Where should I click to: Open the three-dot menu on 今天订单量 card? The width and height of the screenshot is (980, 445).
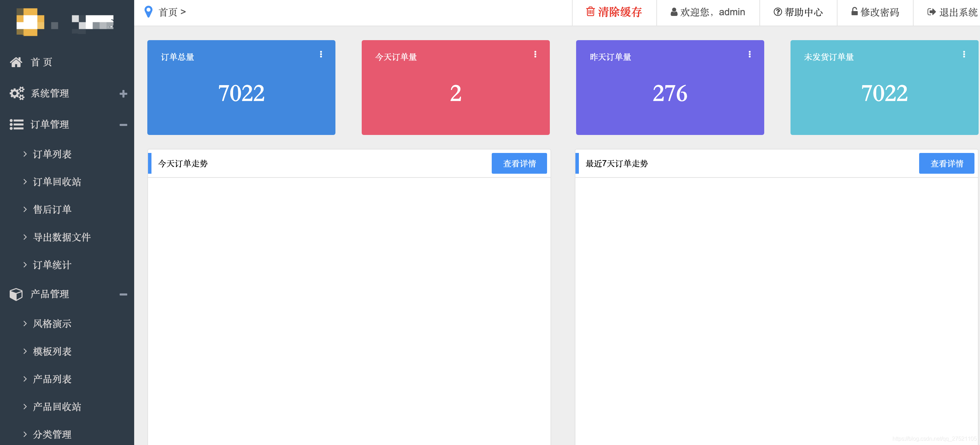pos(535,54)
